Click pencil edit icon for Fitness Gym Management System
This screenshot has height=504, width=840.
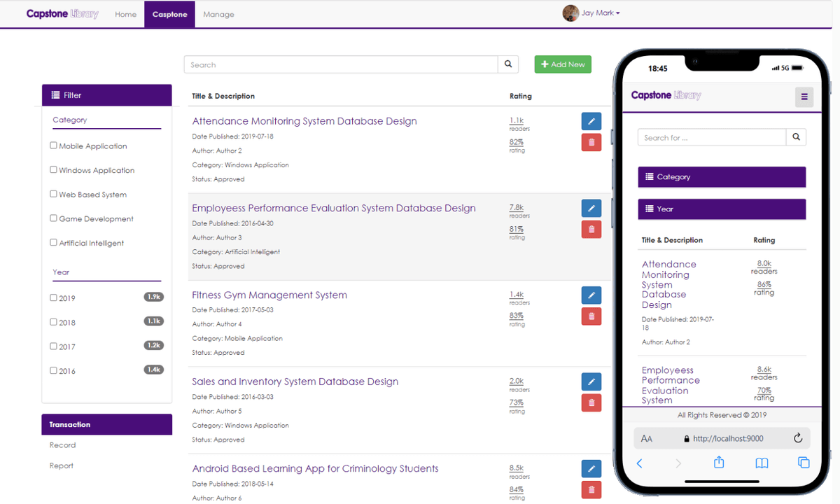point(591,295)
